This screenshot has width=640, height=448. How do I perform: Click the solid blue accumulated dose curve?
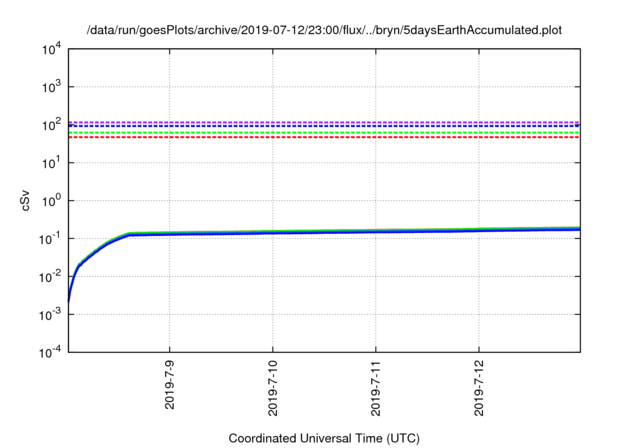click(x=324, y=233)
